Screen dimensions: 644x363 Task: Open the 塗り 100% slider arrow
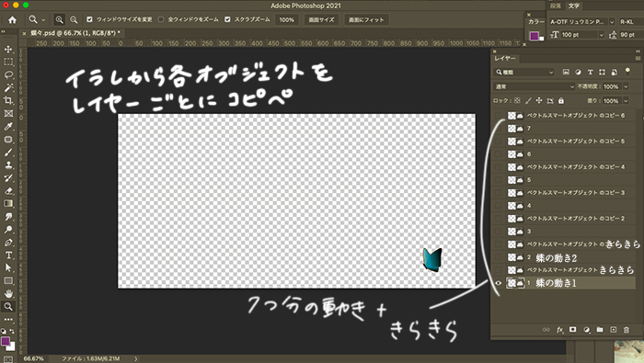point(626,100)
